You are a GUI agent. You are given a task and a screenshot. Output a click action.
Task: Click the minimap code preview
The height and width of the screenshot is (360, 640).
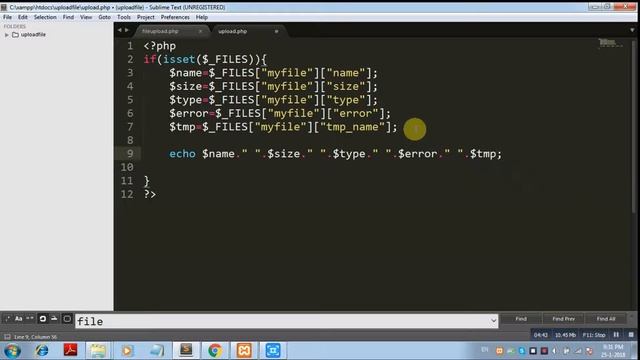(610, 43)
